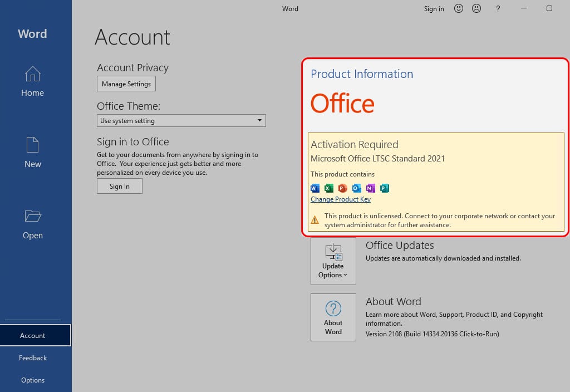The image size is (570, 392).
Task: Click Sign in on the title bar
Action: point(434,9)
